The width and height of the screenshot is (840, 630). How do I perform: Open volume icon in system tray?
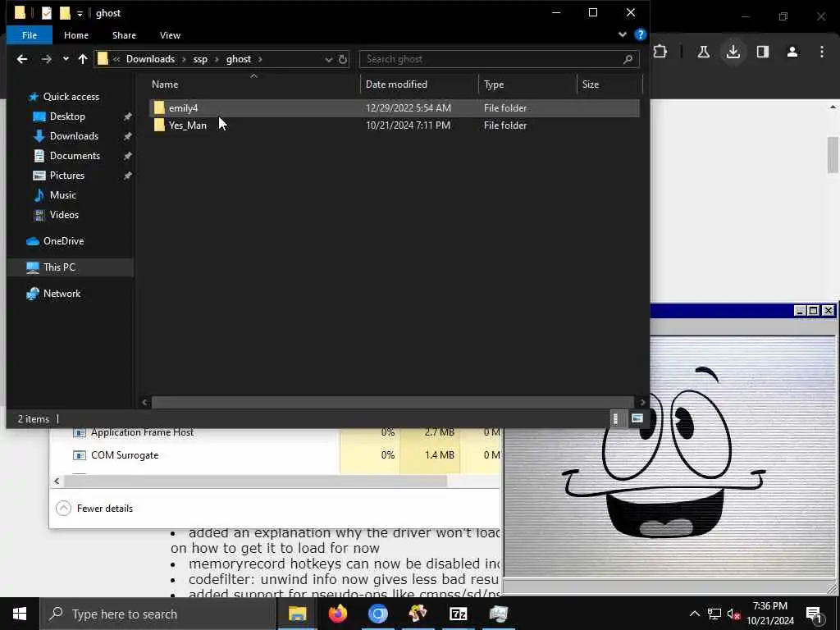[734, 614]
